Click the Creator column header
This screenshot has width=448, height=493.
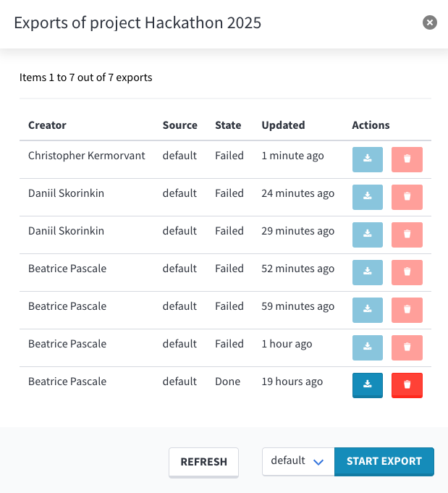(x=47, y=125)
